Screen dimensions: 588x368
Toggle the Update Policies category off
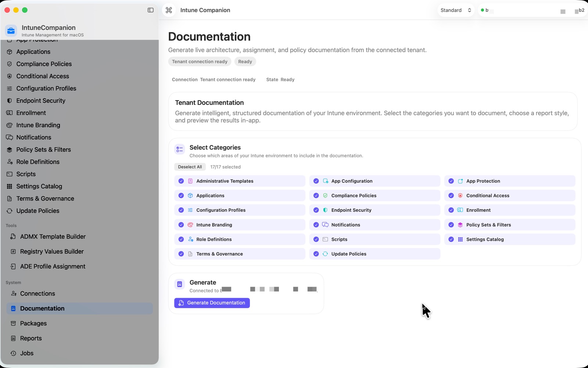(x=316, y=254)
